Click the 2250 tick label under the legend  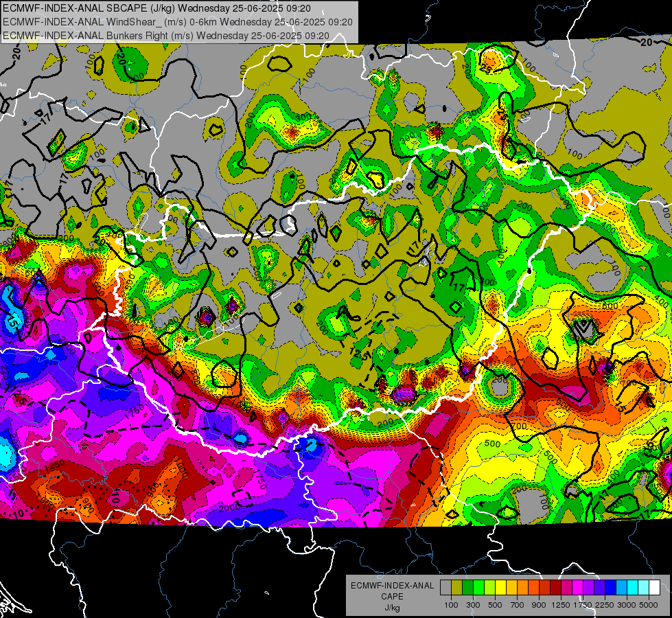tap(604, 605)
